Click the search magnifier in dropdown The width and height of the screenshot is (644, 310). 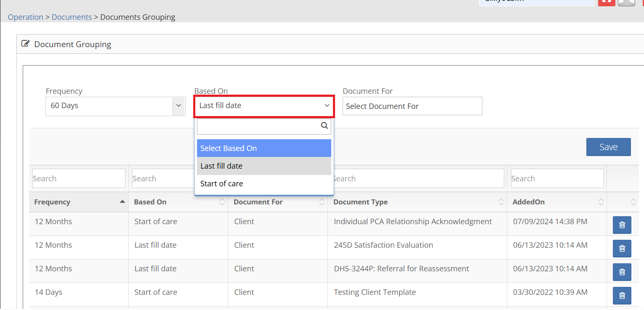[324, 125]
